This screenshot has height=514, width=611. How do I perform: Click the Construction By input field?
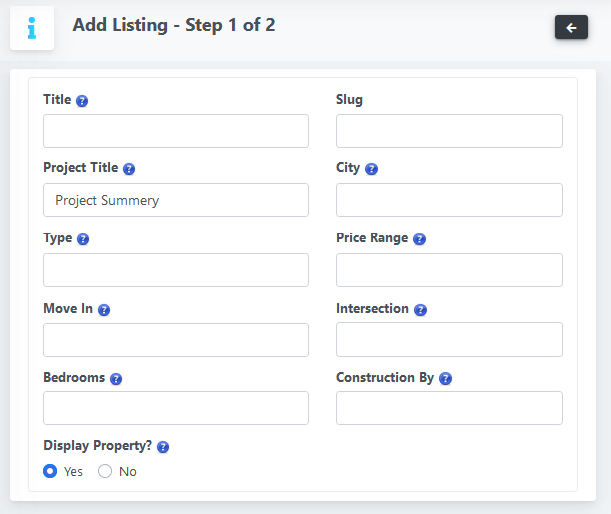coord(449,408)
